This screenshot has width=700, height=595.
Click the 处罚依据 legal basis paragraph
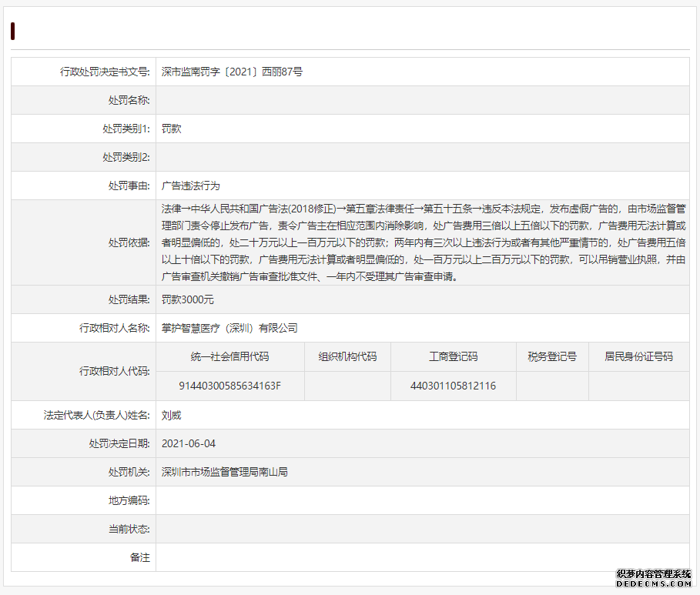[423, 242]
